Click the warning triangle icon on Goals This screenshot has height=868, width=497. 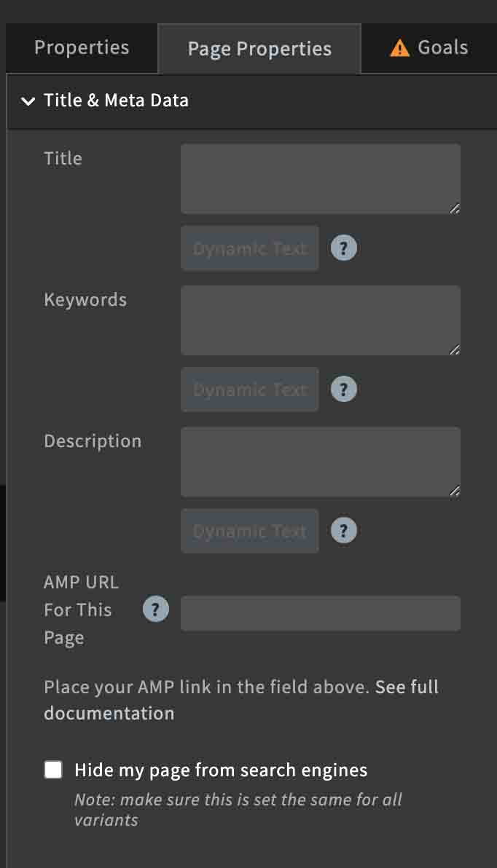[x=399, y=48]
